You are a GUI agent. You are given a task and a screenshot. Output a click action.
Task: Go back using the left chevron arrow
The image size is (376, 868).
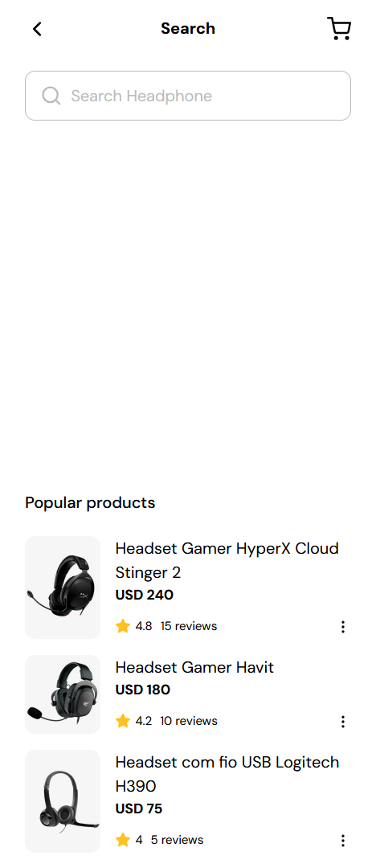click(x=37, y=29)
